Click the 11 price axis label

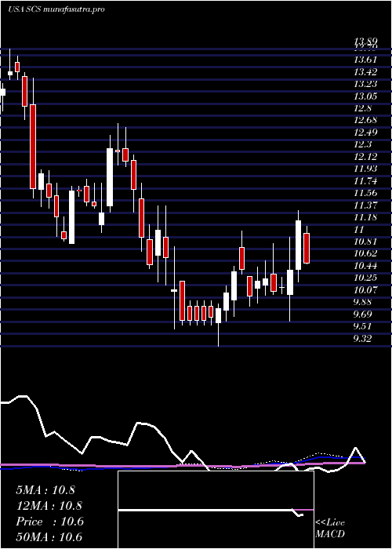pyautogui.click(x=359, y=229)
